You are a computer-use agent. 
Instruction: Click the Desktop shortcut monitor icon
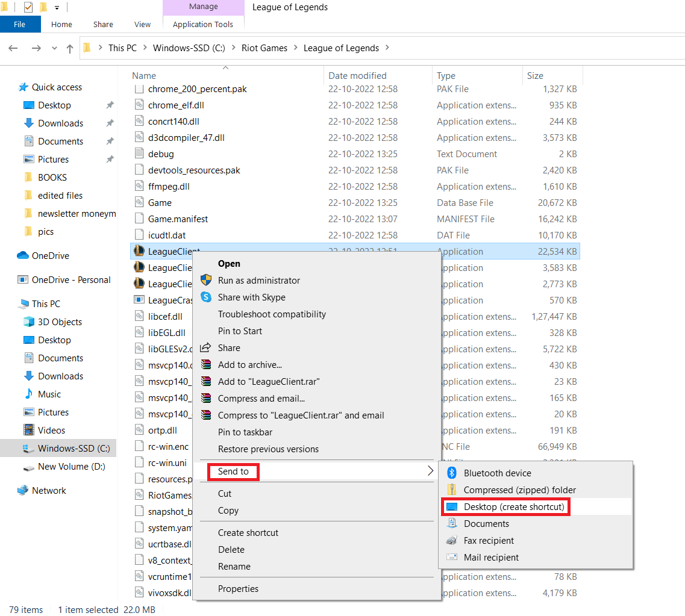point(452,507)
